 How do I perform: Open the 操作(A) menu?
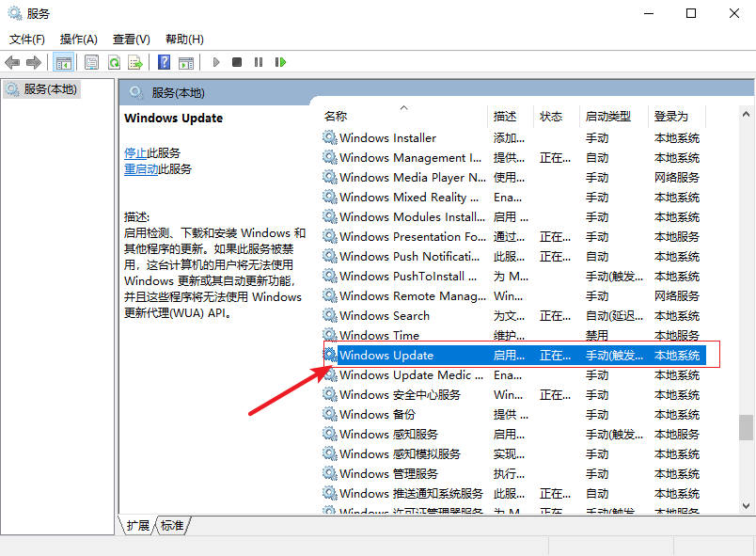79,40
